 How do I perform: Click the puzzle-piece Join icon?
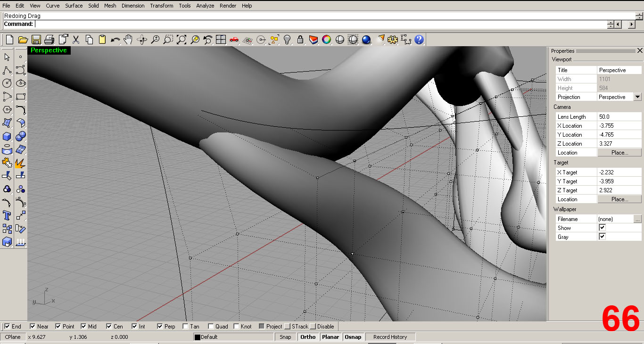click(x=7, y=163)
